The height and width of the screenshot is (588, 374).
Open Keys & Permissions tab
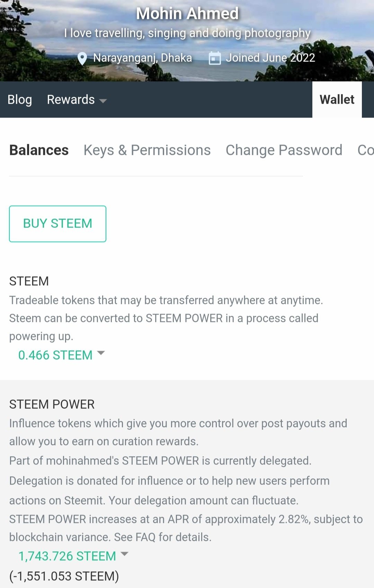click(x=147, y=150)
